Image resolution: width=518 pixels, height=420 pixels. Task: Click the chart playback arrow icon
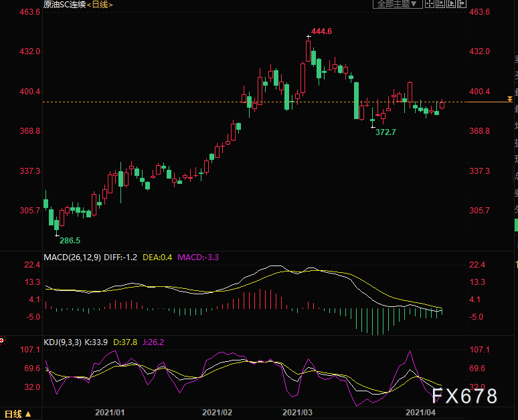(450, 4)
